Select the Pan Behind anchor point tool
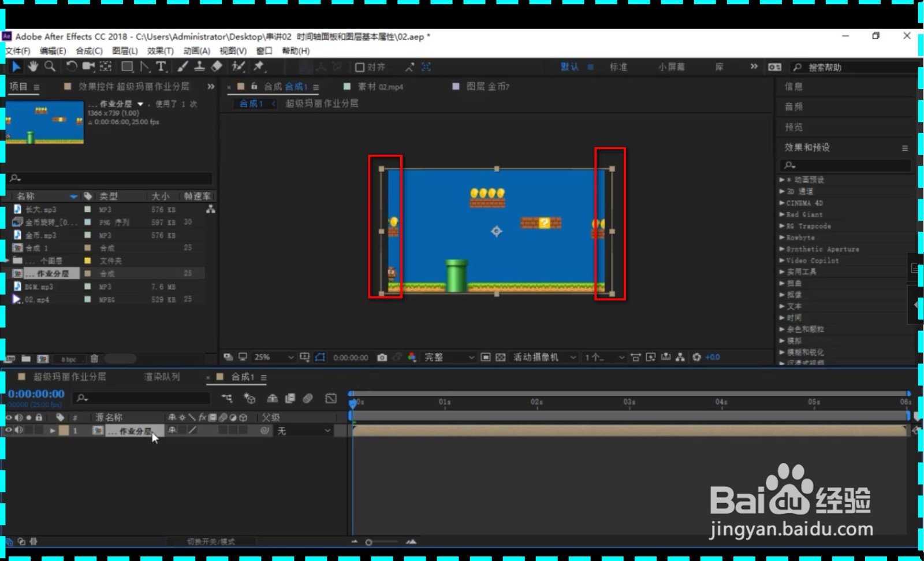 (106, 67)
